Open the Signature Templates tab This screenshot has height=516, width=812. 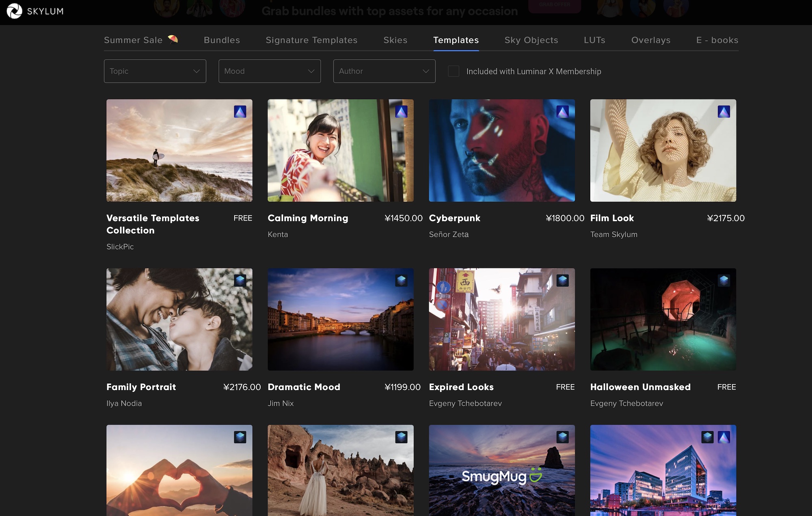pyautogui.click(x=311, y=40)
